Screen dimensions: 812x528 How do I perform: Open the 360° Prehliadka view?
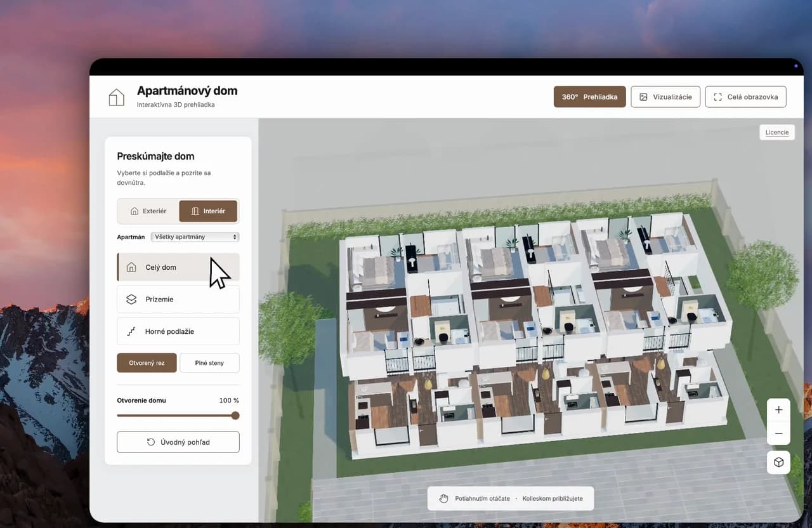[x=590, y=97]
